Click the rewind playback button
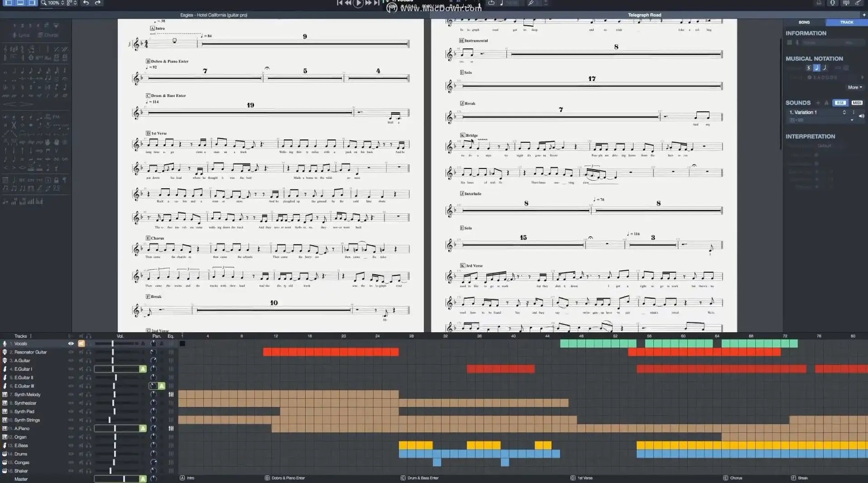The image size is (868, 483). pyautogui.click(x=348, y=3)
